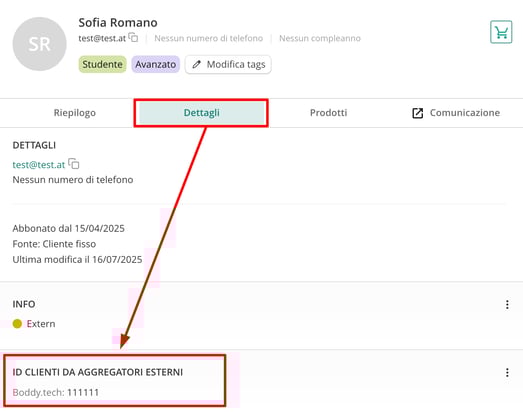Image resolution: width=523 pixels, height=412 pixels.
Task: Click the green test@test.at email link
Action: point(39,165)
